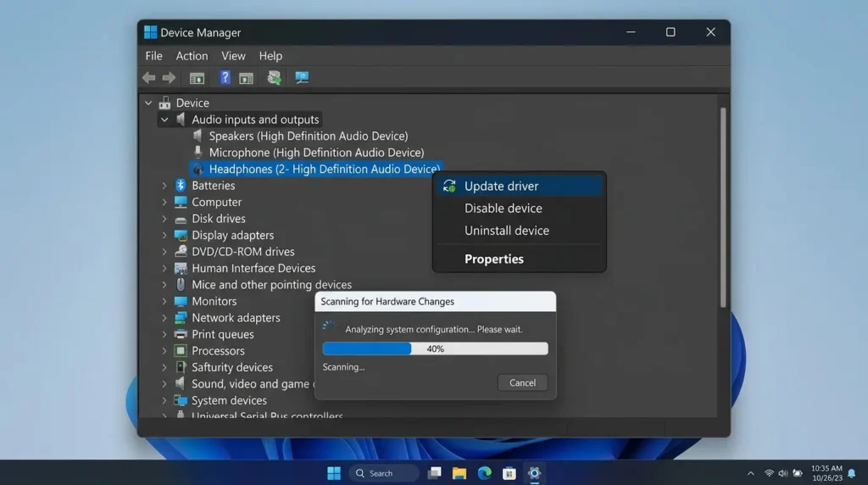Click the Human Interface Devices icon
This screenshot has height=485, width=868.
[181, 269]
